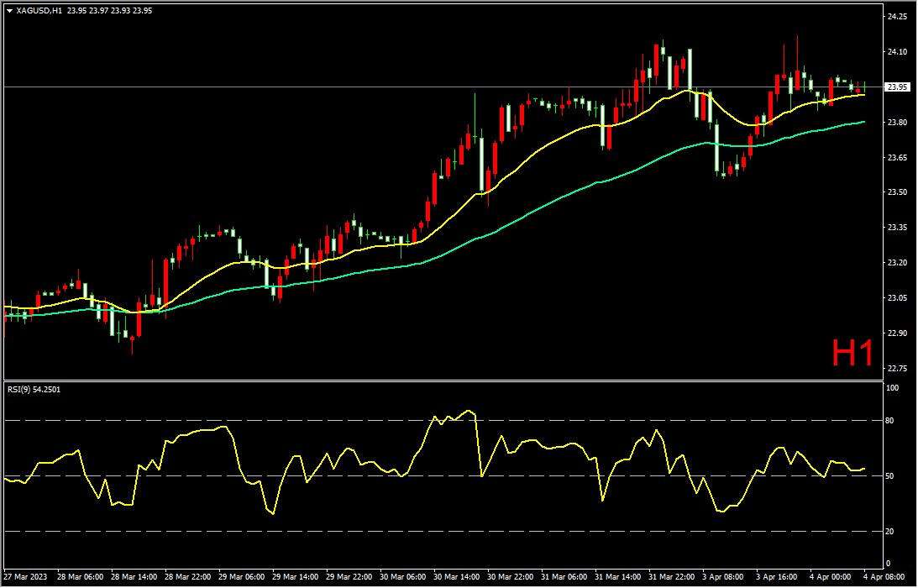Screen dimensions: 918x588
Task: Click the 23.80 price axis label
Action: coord(897,122)
